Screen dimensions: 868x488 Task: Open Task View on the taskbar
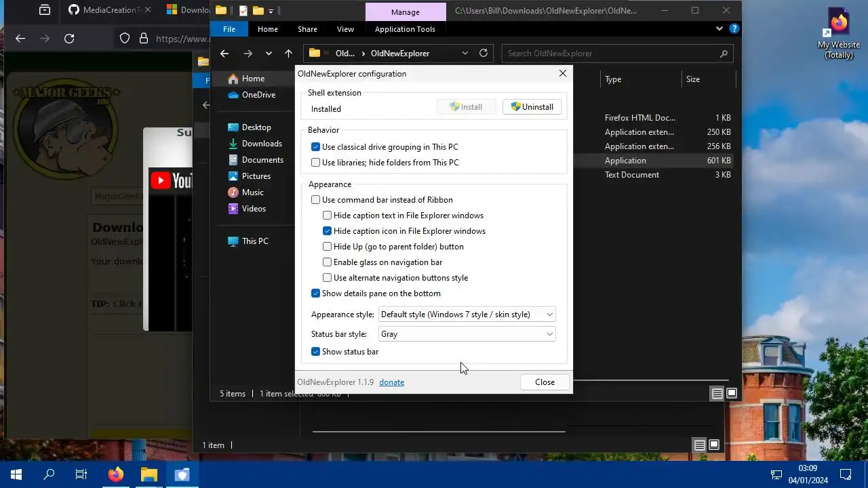(81, 474)
